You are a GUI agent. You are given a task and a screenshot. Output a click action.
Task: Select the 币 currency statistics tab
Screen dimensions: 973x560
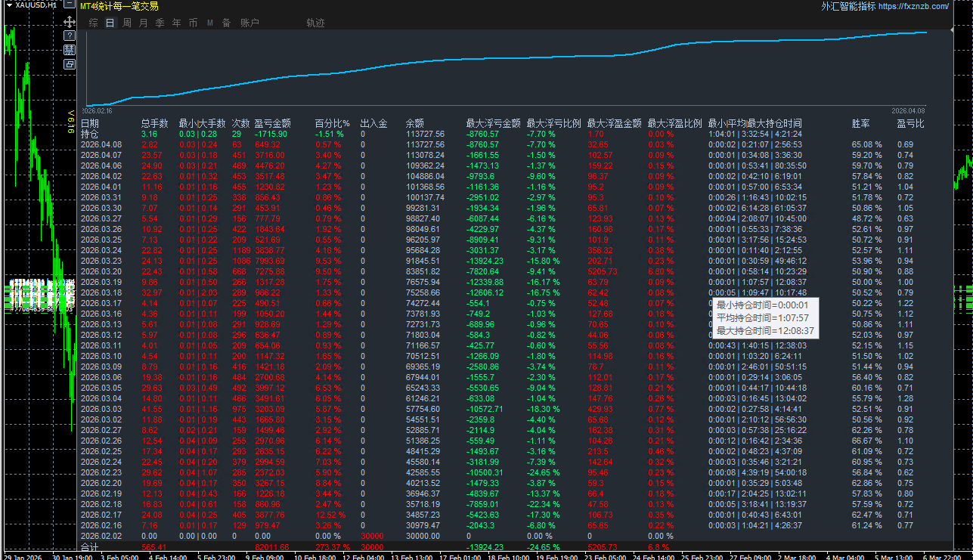point(192,22)
